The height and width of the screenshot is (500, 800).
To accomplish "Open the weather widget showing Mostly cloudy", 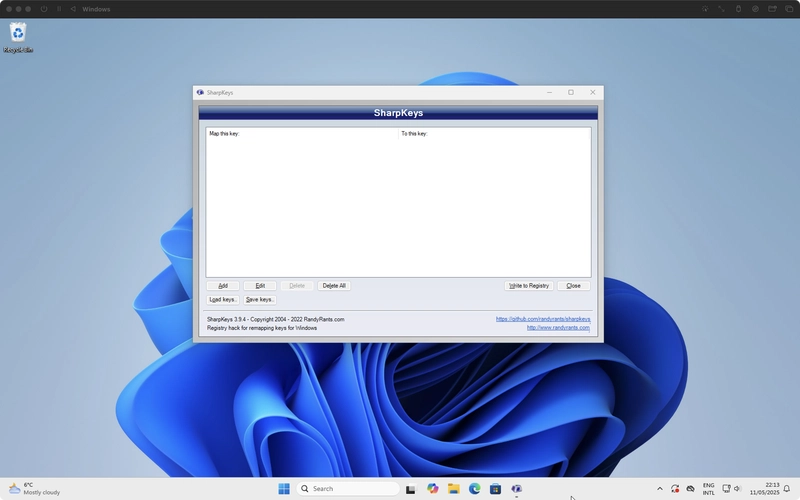I will tap(35, 489).
